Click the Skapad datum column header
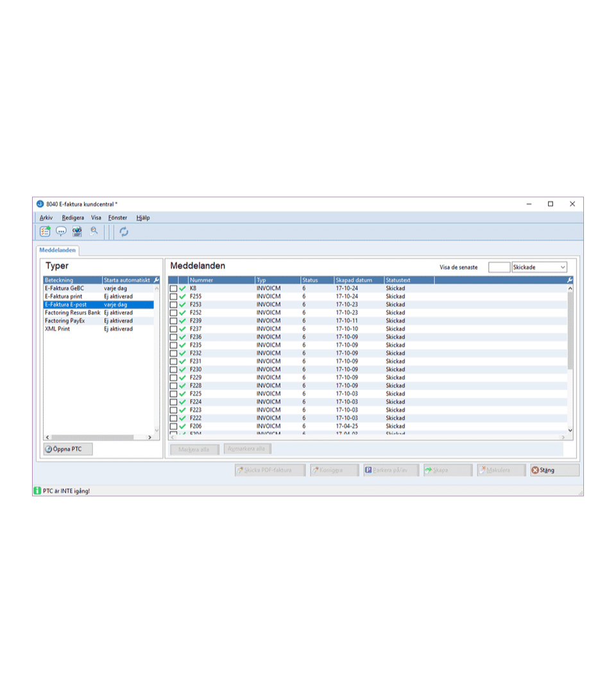Screen dimensions: 616x693 tap(359, 280)
